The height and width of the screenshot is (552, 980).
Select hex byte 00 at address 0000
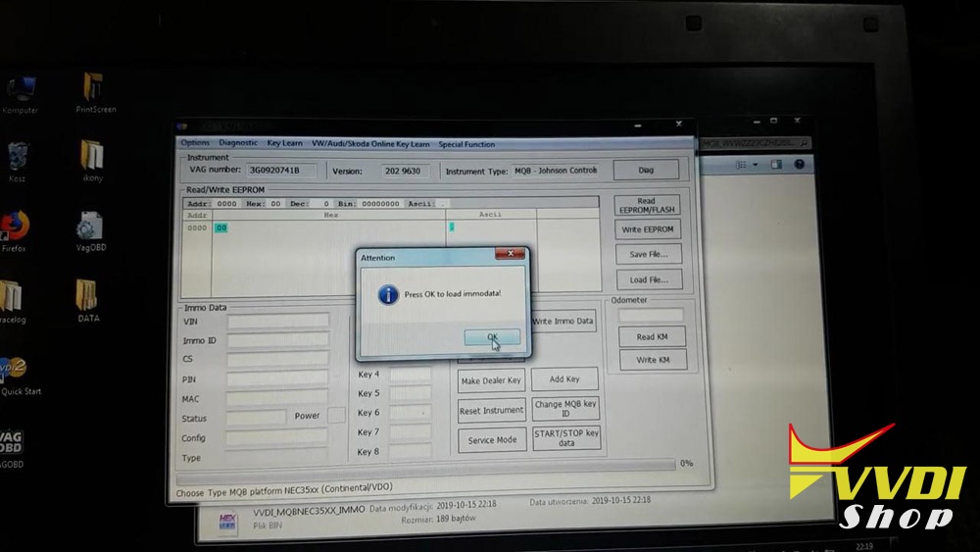[x=221, y=228]
